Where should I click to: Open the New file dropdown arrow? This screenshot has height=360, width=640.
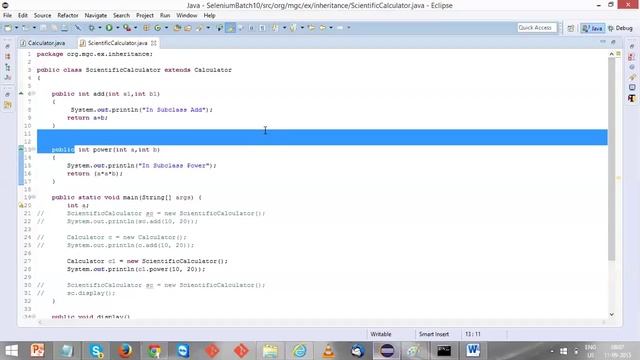pyautogui.click(x=16, y=28)
